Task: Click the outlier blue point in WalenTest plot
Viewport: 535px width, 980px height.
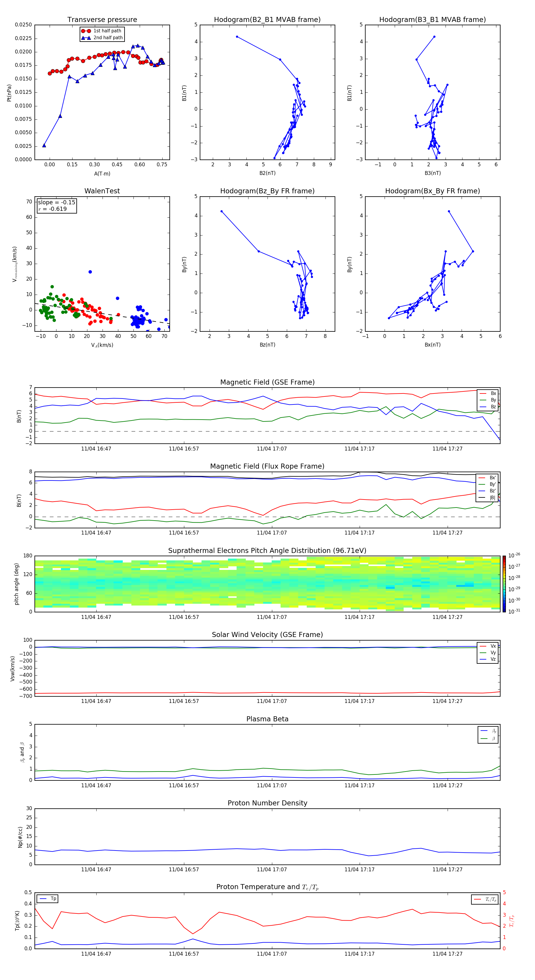Action: coord(90,272)
